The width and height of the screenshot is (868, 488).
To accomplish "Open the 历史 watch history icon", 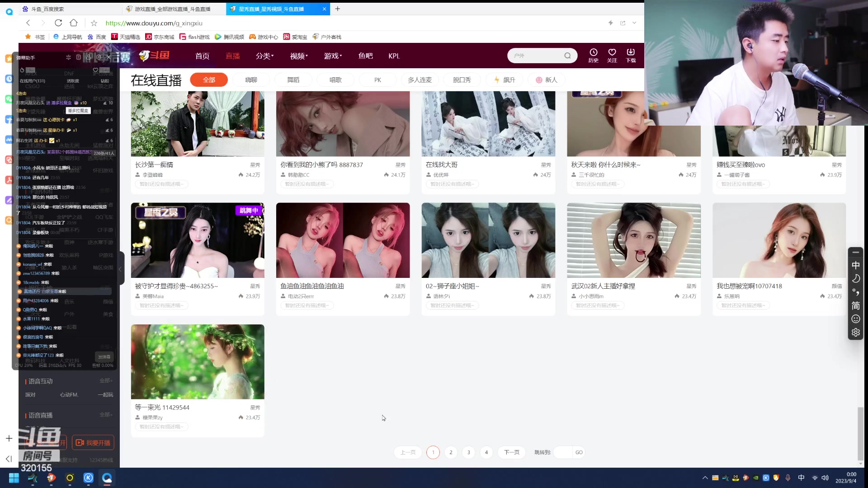I will [x=593, y=55].
